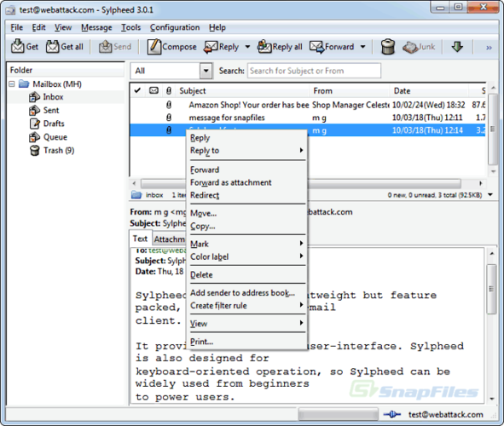Choose Reply from context menu
504x426 pixels.
click(246, 138)
